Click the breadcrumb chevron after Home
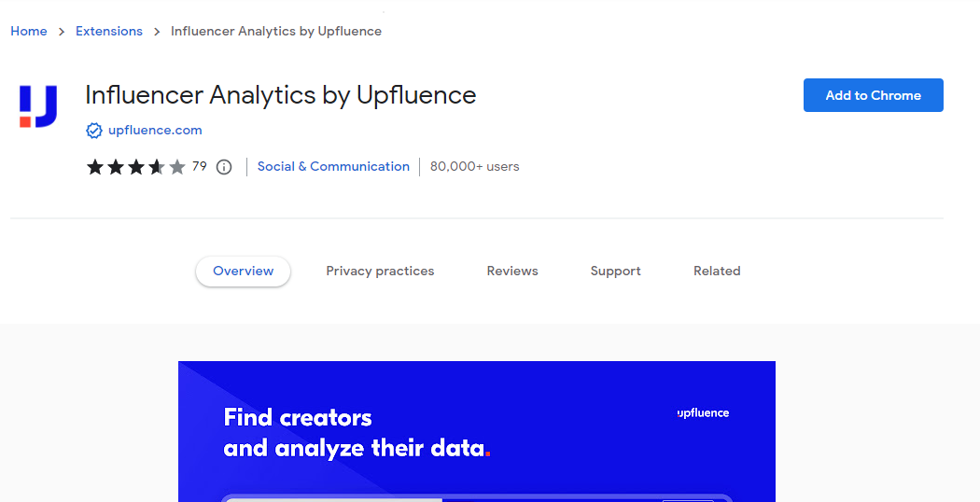Screen dimensions: 980x502 click(x=62, y=31)
